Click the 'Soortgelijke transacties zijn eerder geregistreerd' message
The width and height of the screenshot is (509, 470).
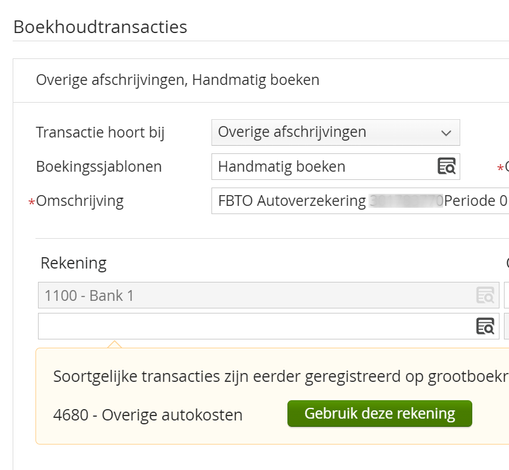(281, 377)
